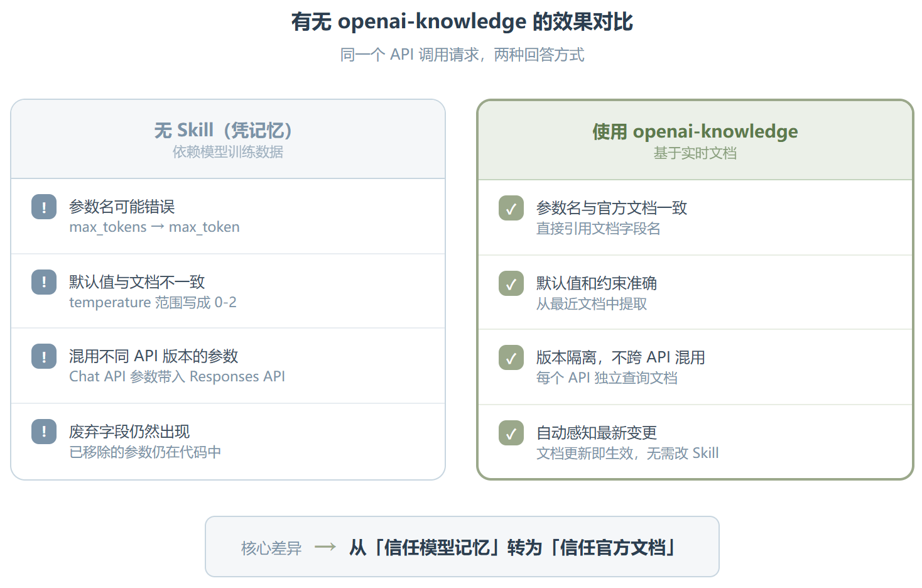The height and width of the screenshot is (588, 922).
Task: Click warning icon beside 废弃字段仍然出现
Action: click(44, 432)
